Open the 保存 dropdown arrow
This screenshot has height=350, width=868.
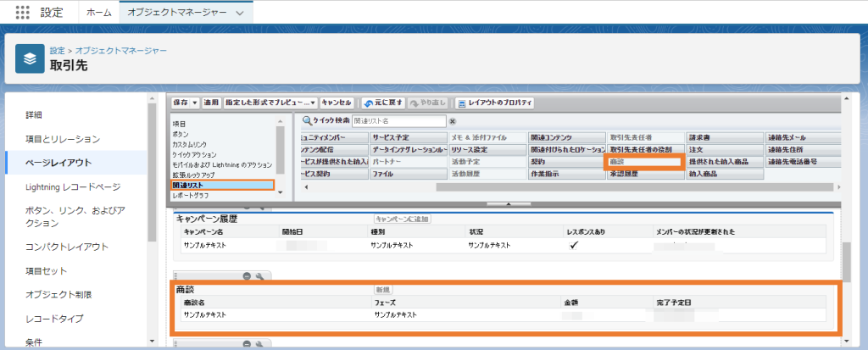point(195,103)
